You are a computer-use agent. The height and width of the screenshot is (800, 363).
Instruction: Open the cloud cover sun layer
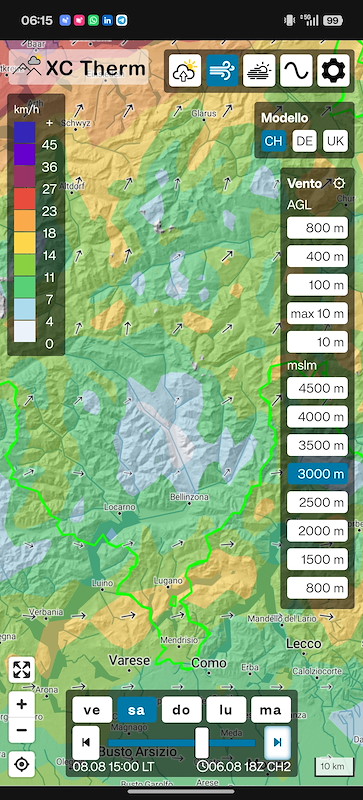coord(259,71)
